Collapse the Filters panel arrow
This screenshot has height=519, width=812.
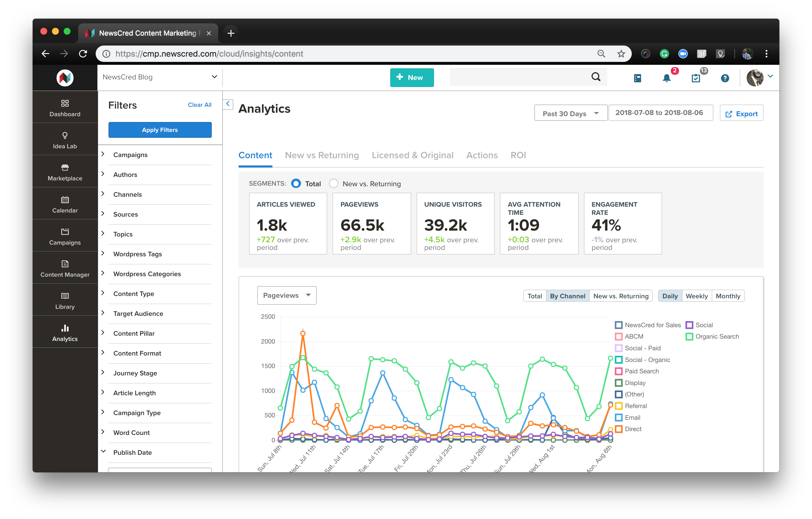[228, 104]
